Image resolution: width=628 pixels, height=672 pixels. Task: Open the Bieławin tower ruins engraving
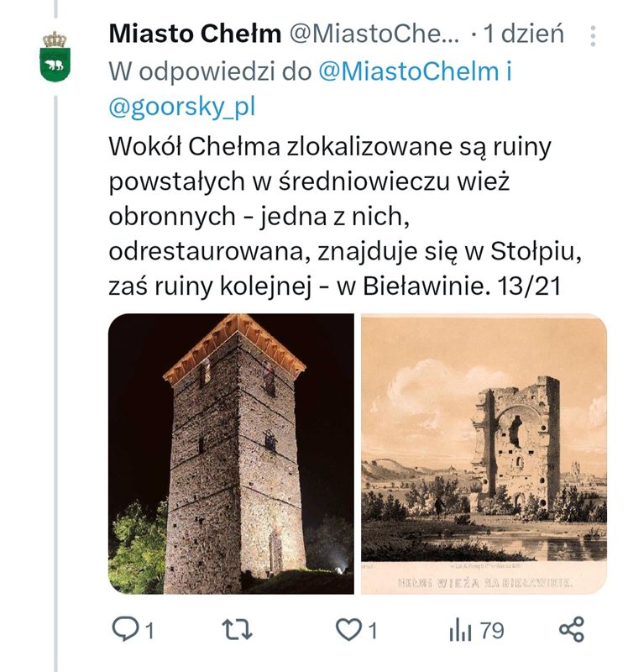[x=484, y=454]
